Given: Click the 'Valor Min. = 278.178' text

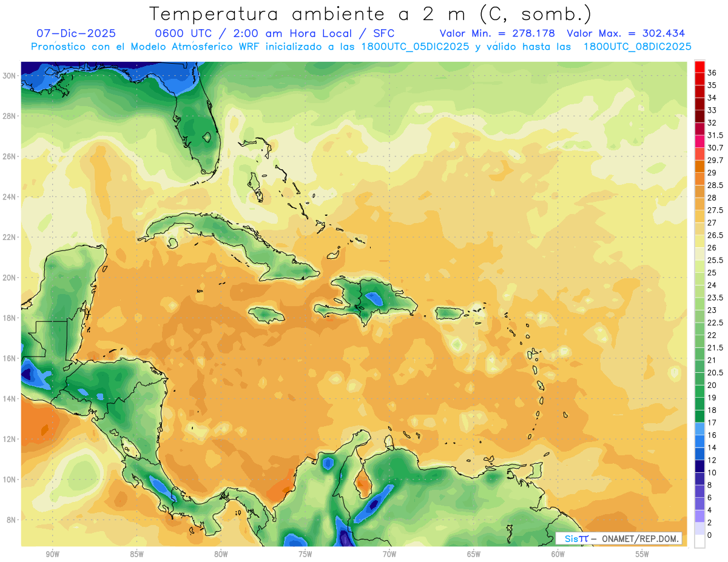Looking at the screenshot, I should coord(497,33).
